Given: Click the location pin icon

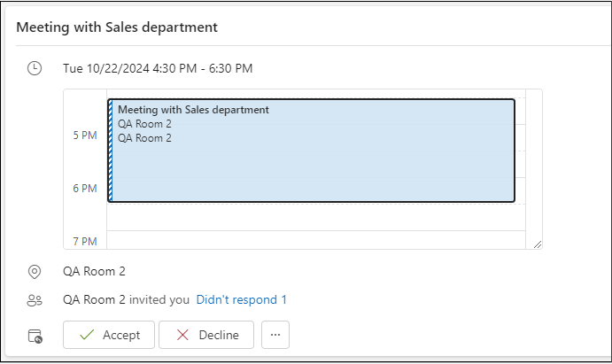Looking at the screenshot, I should [35, 272].
